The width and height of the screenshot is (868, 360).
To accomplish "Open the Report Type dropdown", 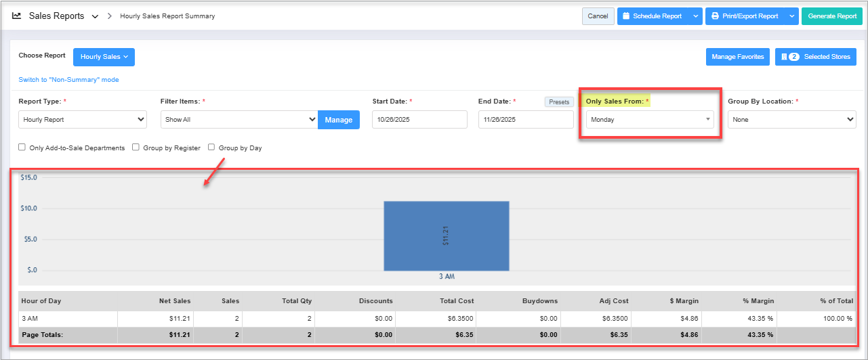I will pyautogui.click(x=83, y=120).
